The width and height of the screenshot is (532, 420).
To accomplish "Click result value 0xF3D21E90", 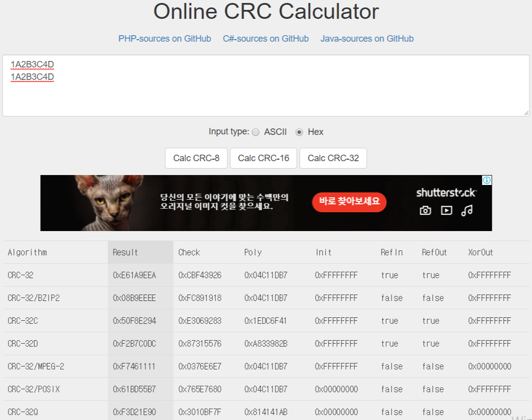I will point(134,412).
